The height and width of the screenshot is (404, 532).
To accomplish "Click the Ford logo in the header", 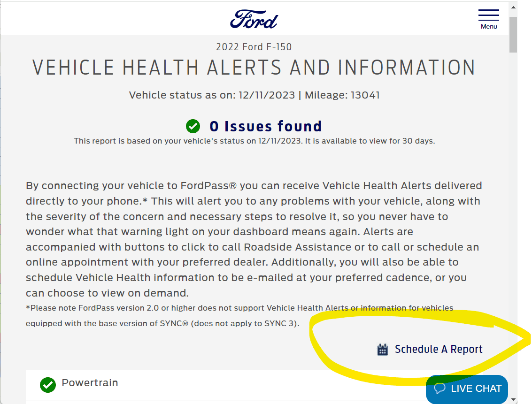I will coord(254,20).
